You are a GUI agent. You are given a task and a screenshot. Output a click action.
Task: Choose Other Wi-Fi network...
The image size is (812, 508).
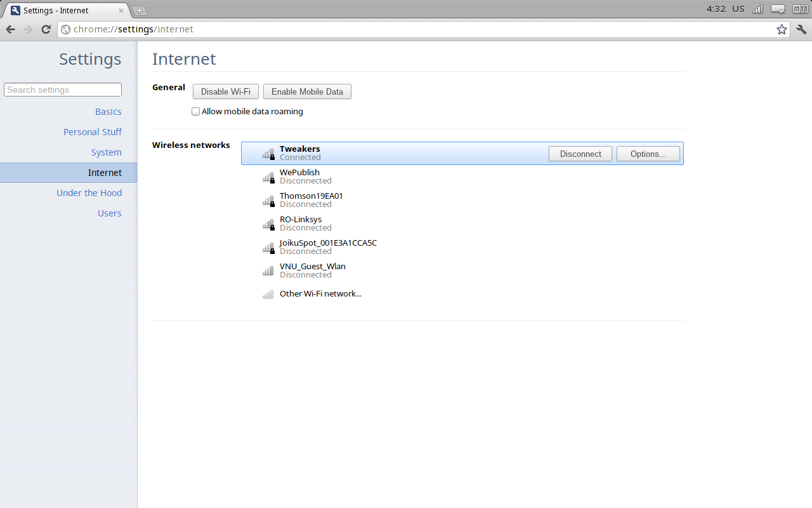click(320, 294)
